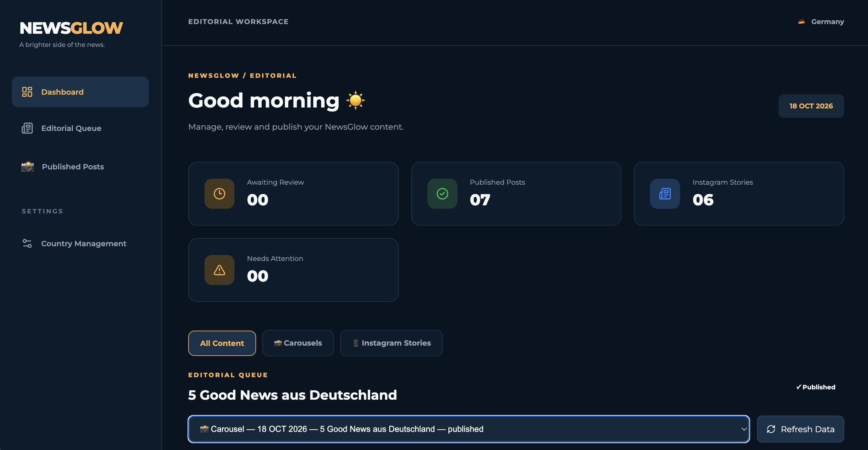Click the refresh arrows icon

(771, 429)
